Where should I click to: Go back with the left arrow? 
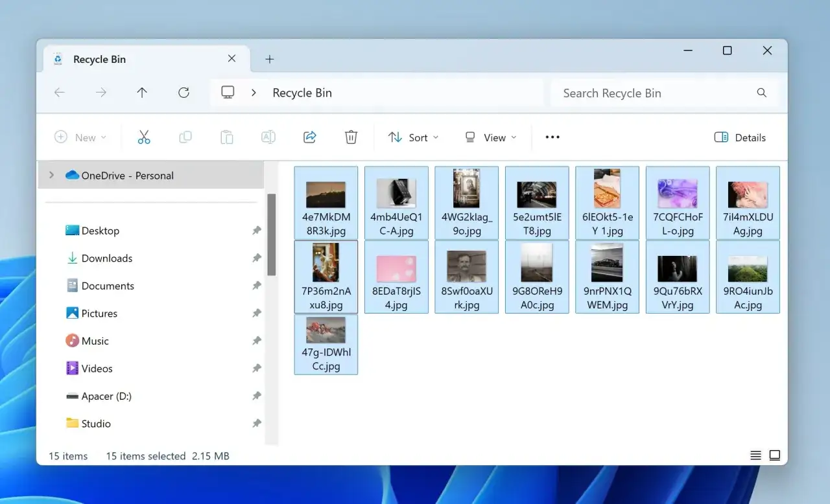60,93
